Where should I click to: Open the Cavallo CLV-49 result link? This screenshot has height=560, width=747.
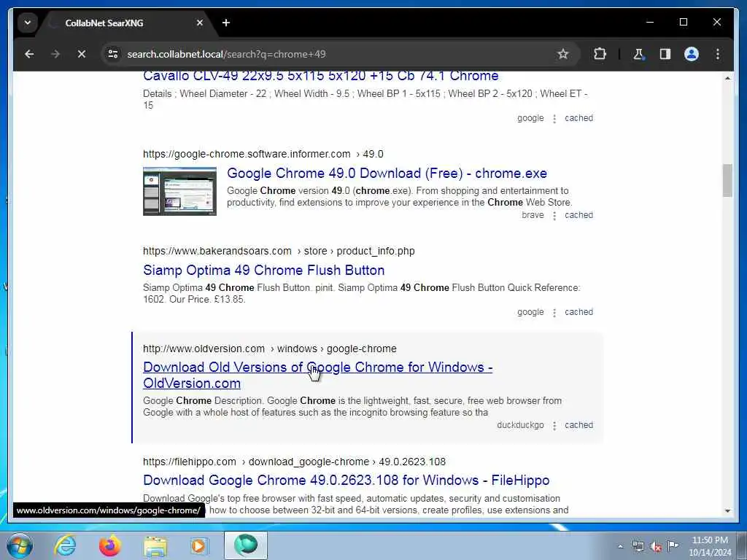point(321,76)
